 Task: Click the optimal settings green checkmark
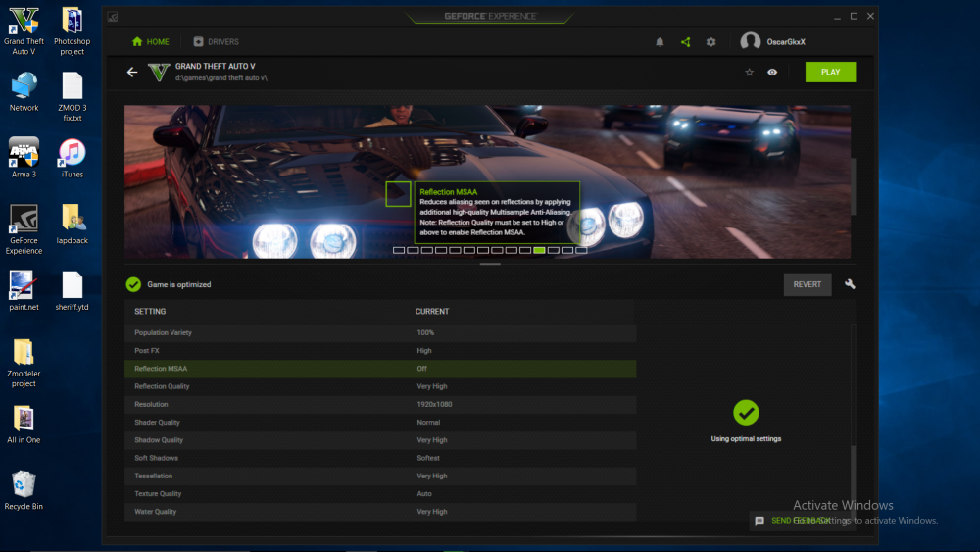pyautogui.click(x=746, y=413)
